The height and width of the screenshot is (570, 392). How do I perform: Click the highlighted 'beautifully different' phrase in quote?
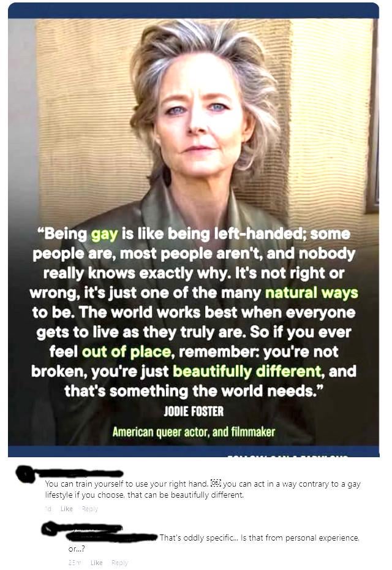click(247, 371)
